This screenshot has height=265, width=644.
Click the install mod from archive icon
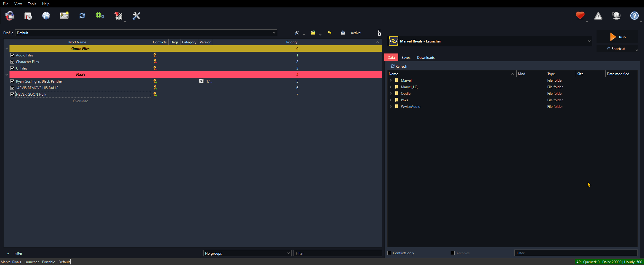(28, 16)
